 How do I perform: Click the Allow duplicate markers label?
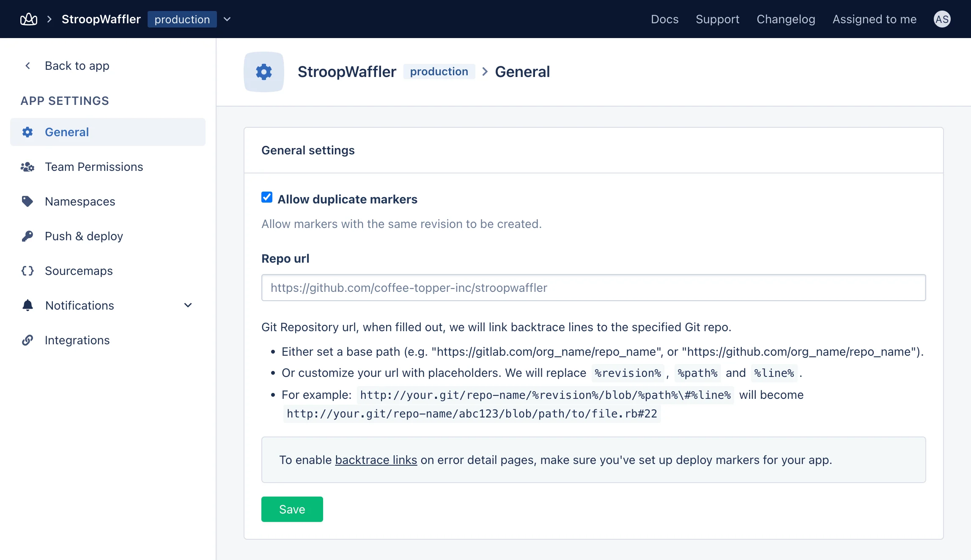[x=347, y=199]
